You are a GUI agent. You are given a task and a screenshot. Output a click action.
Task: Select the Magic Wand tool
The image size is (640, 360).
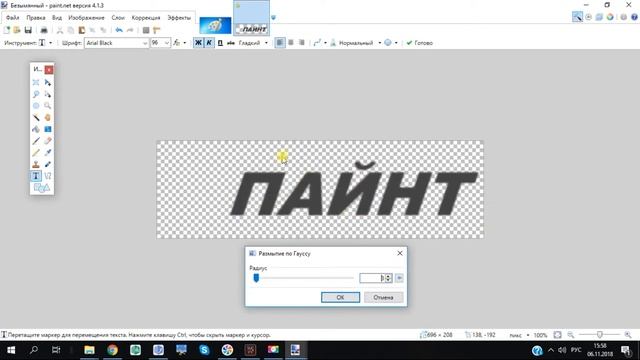click(x=36, y=118)
